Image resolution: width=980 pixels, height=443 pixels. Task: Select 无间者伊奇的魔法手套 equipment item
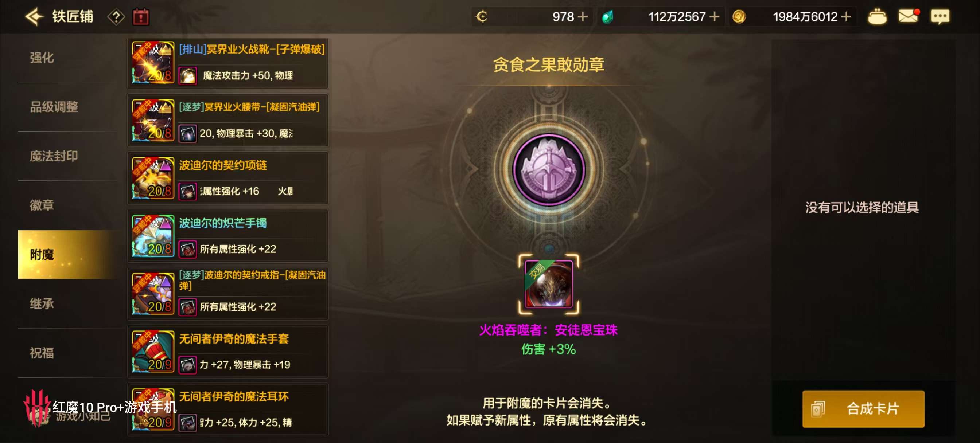(x=228, y=351)
